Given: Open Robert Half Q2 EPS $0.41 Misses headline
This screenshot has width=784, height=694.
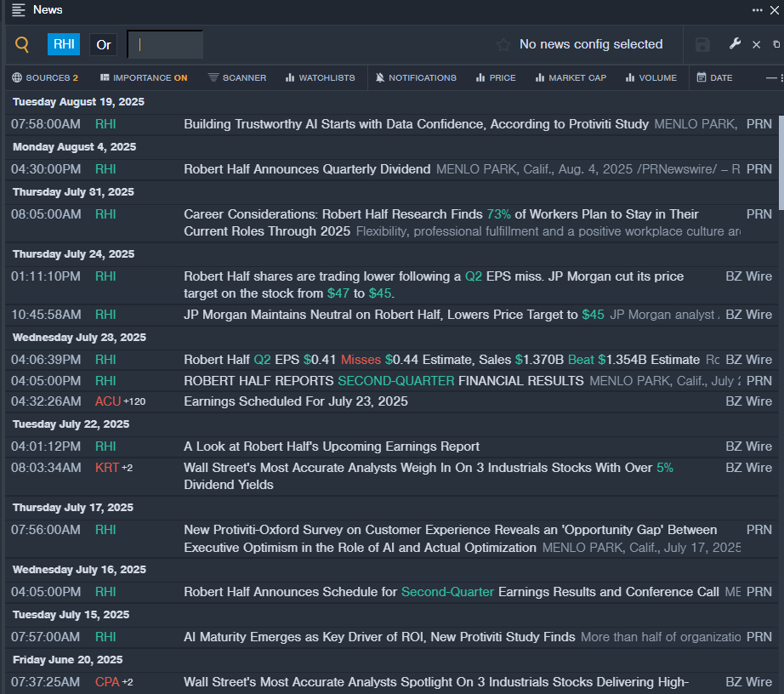Looking at the screenshot, I should [x=441, y=360].
